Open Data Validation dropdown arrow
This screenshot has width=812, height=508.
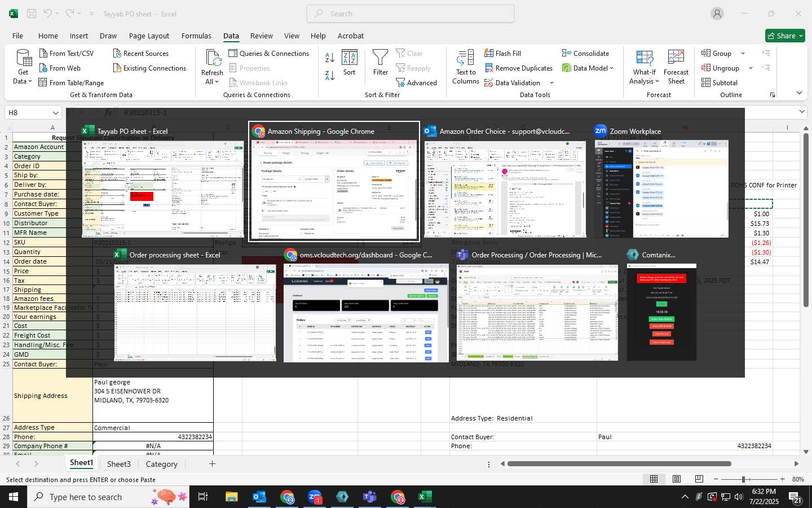(x=551, y=82)
